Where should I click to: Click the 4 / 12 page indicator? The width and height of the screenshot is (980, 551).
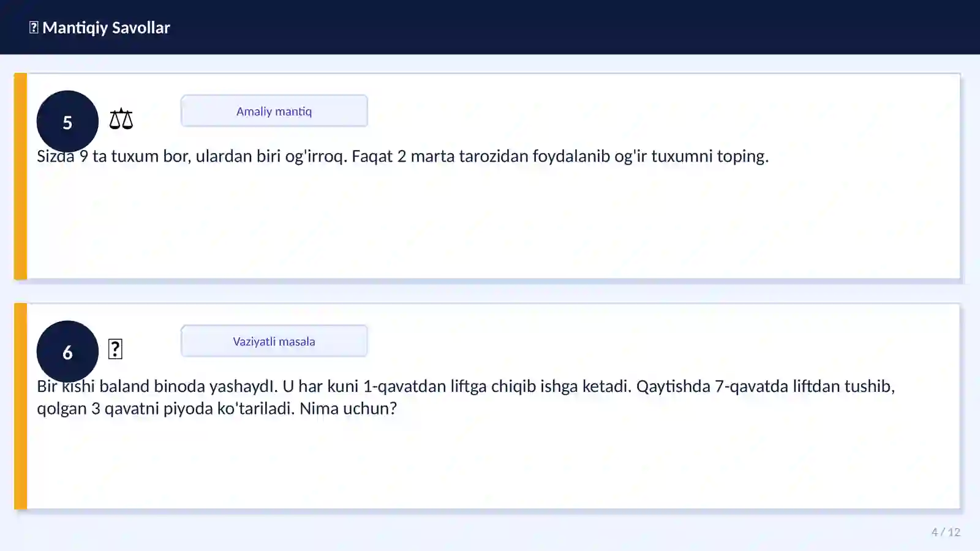coord(946,532)
